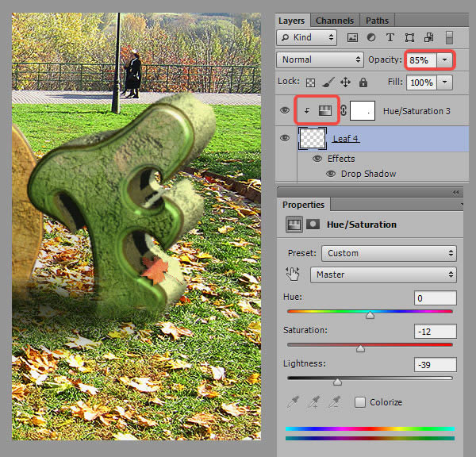Click the type layer filter icon
The width and height of the screenshot is (476, 457).
(x=390, y=37)
